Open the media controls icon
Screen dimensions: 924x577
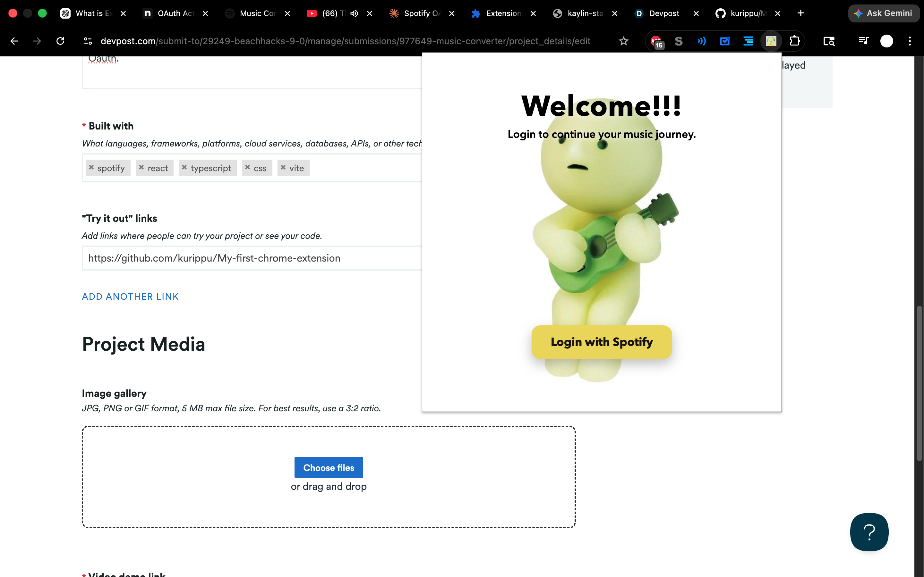(864, 41)
